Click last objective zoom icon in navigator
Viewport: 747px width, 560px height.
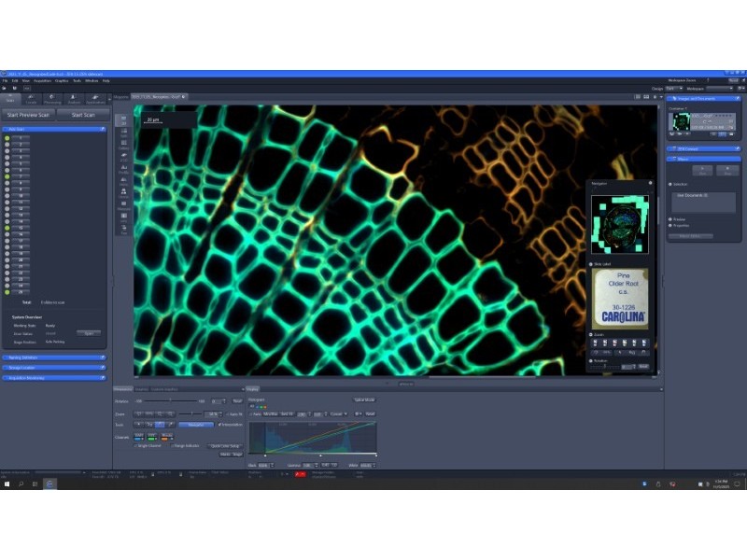pos(644,343)
